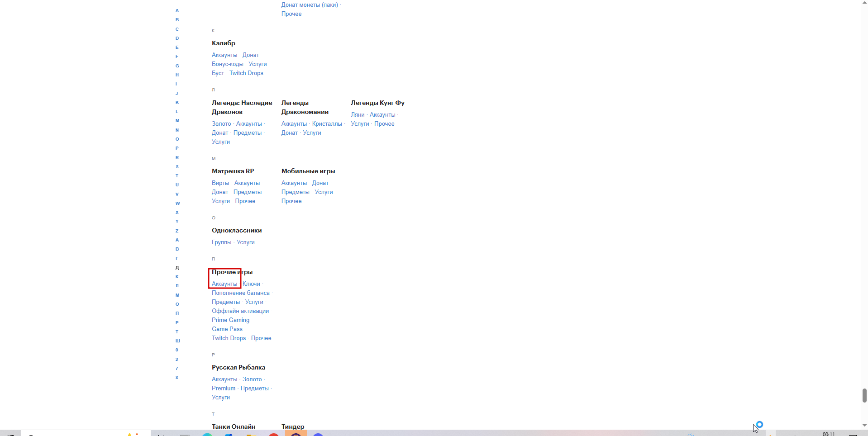The width and height of the screenshot is (868, 436).
Task: Open Прочее under Легенды Кунг Фу
Action: point(384,124)
